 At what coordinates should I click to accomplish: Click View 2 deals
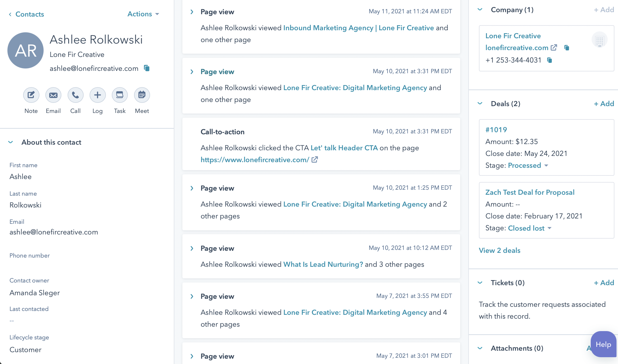[500, 250]
